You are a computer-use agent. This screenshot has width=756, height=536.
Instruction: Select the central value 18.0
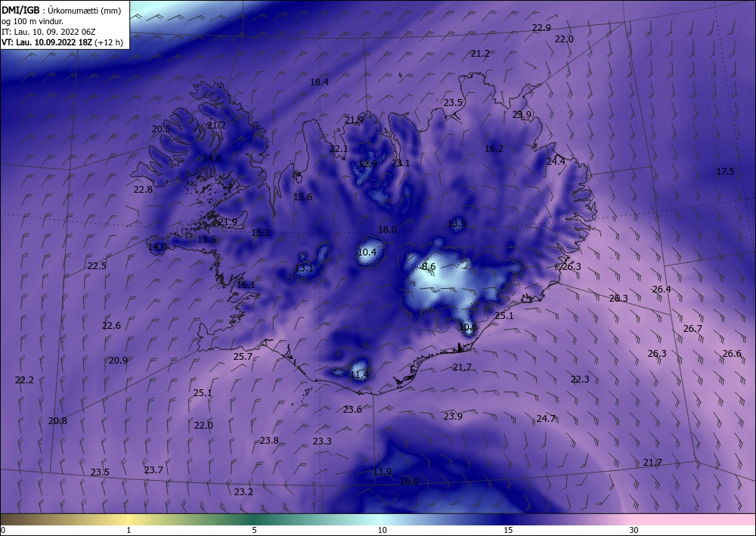pos(387,229)
